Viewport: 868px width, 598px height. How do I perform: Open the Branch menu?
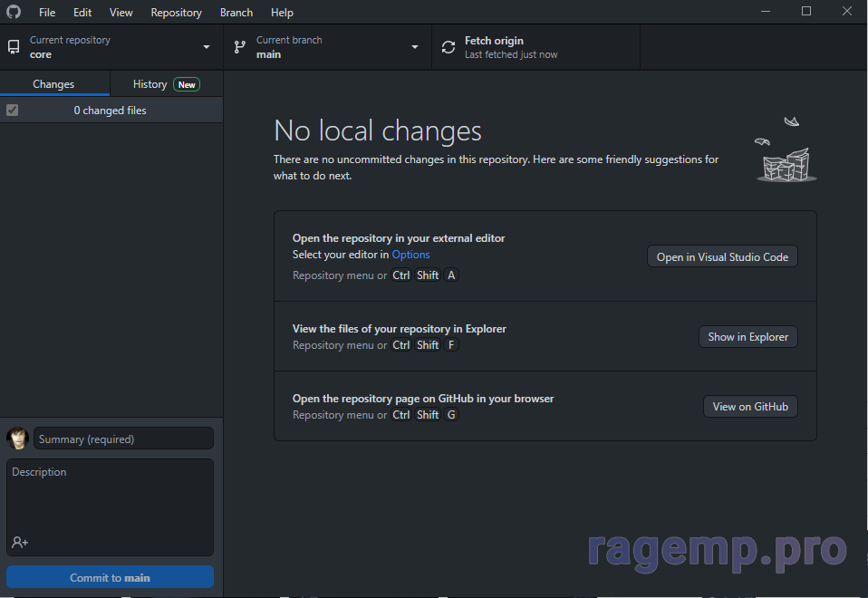click(x=236, y=12)
